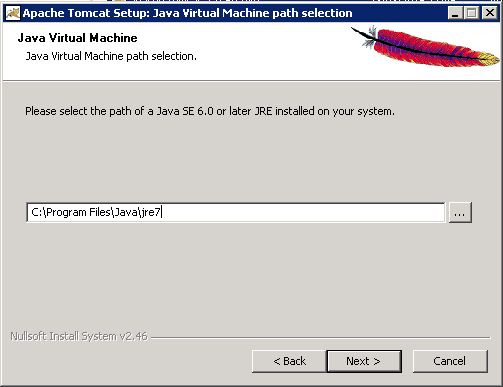Open the Tomcat icon system menu in title bar
503x387 pixels.
[13, 13]
